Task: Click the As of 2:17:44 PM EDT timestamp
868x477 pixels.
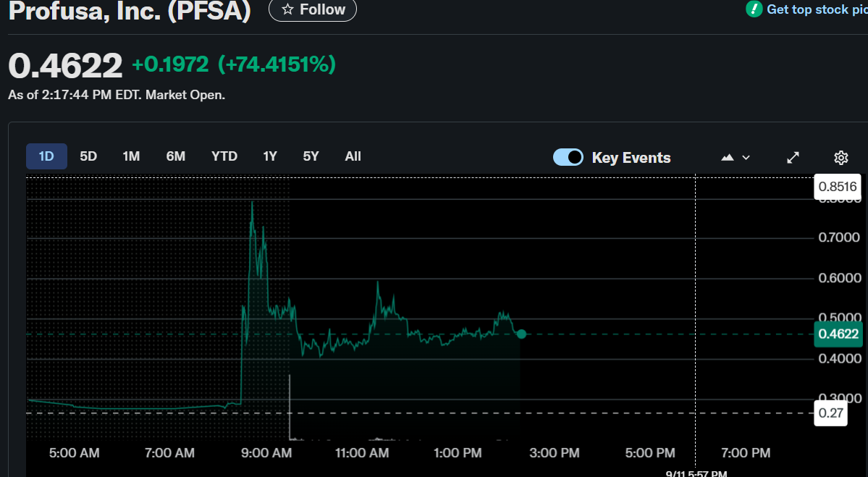Action: (x=117, y=95)
